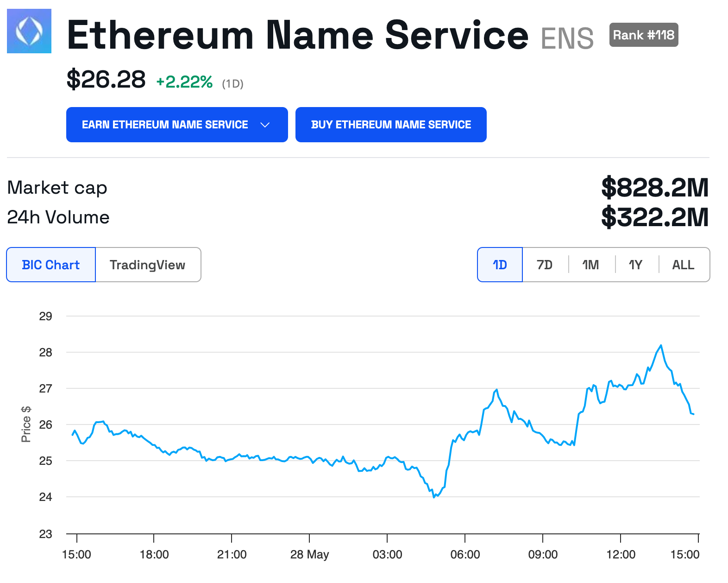This screenshot has height=583, width=728.
Task: Select the 7D time range
Action: [x=545, y=265]
